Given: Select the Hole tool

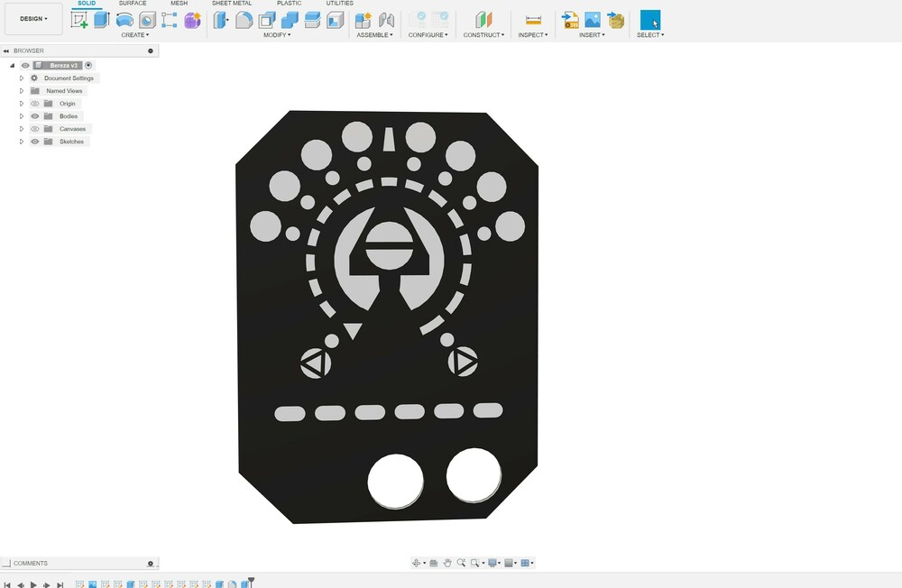Looking at the screenshot, I should [x=147, y=20].
